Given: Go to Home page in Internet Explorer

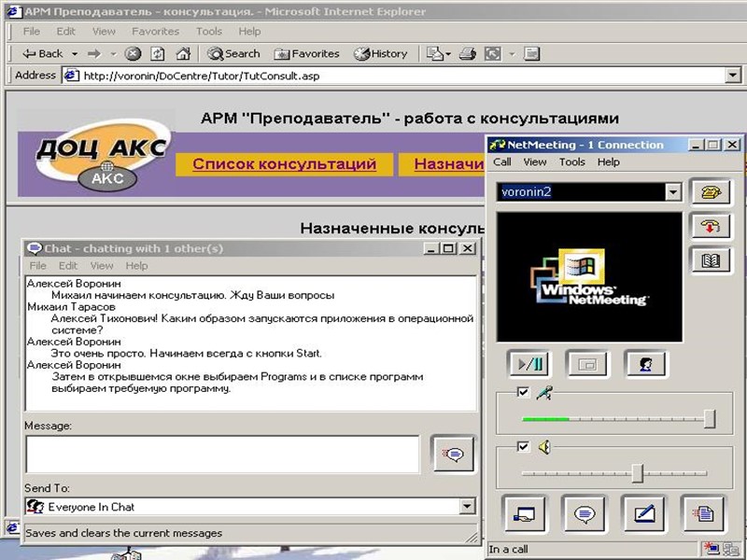Looking at the screenshot, I should pos(183,54).
